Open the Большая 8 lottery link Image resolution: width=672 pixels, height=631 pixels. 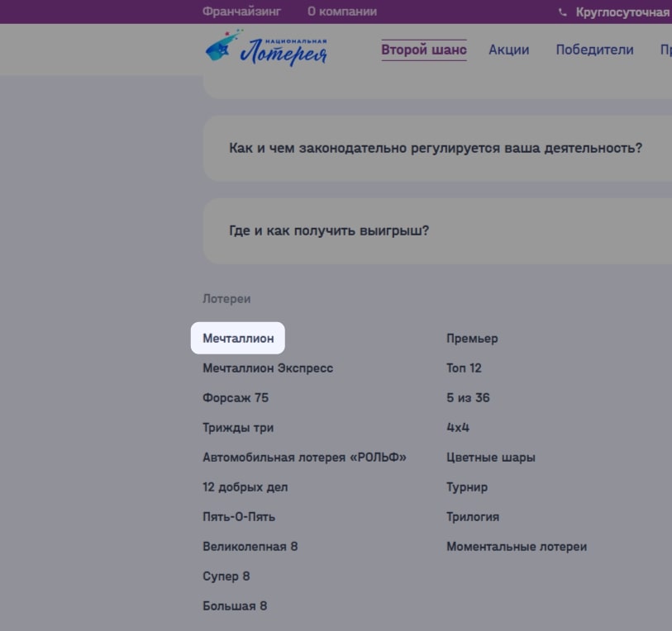[235, 606]
